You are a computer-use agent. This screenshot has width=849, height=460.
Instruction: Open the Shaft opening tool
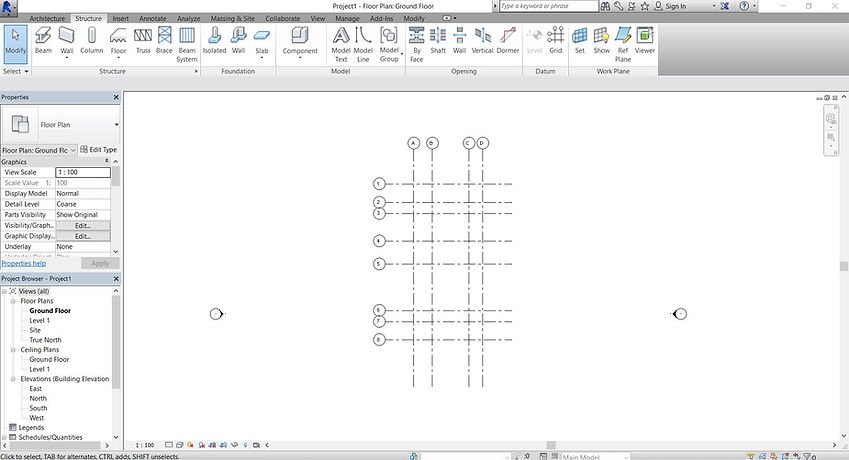click(437, 41)
